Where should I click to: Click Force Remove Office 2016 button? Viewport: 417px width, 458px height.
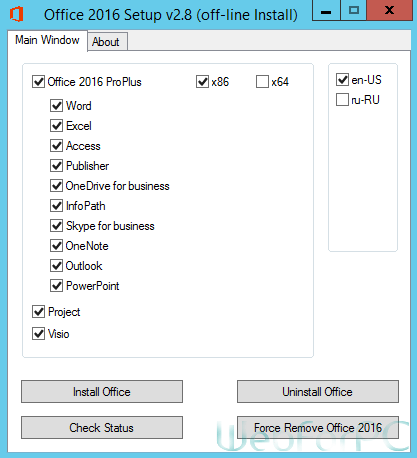(x=318, y=428)
